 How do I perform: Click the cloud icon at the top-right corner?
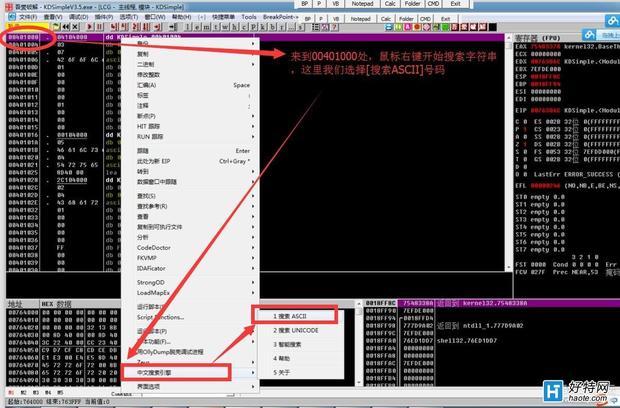(x=613, y=21)
